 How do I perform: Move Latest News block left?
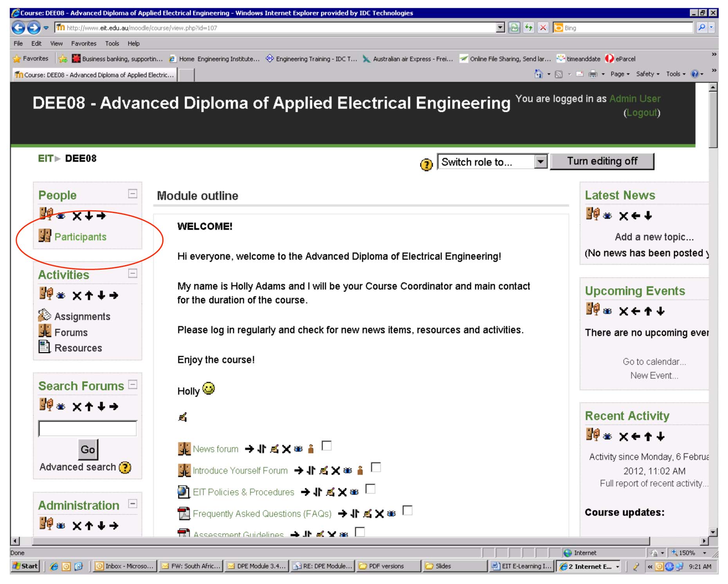pos(636,216)
